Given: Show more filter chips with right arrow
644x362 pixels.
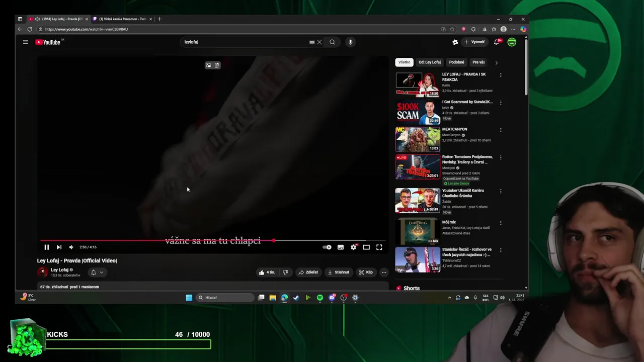Looking at the screenshot, I should (x=496, y=63).
